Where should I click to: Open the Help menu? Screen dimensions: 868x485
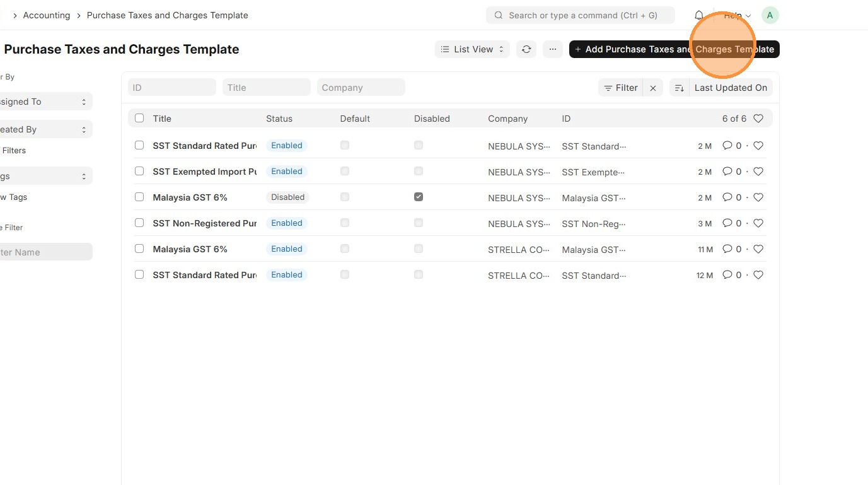(x=737, y=15)
